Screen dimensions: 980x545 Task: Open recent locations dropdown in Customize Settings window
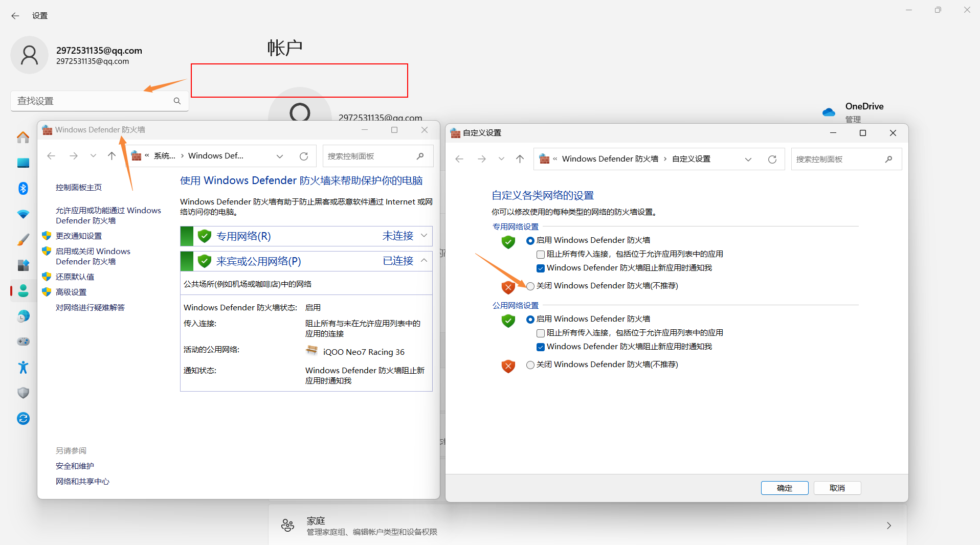tap(501, 159)
